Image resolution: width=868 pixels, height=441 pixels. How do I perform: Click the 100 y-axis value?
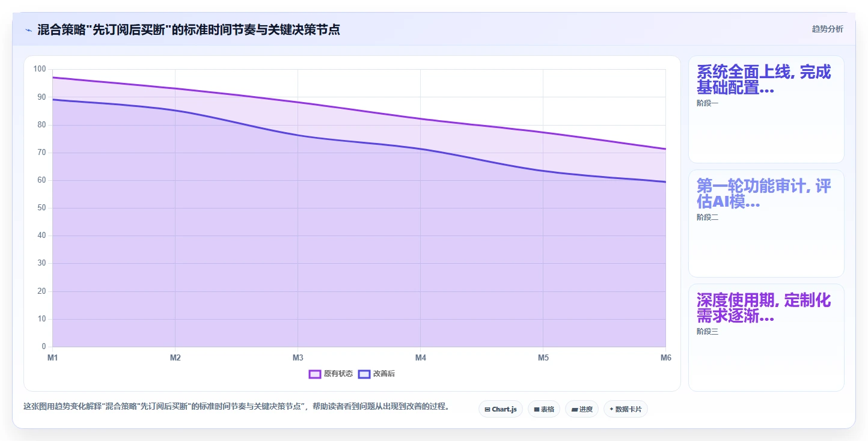pyautogui.click(x=40, y=69)
